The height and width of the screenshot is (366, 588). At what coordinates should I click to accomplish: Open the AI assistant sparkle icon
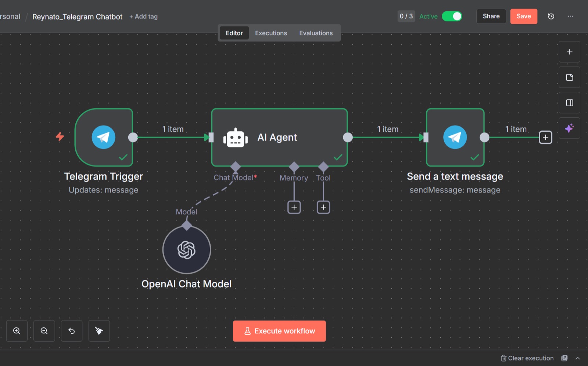570,128
